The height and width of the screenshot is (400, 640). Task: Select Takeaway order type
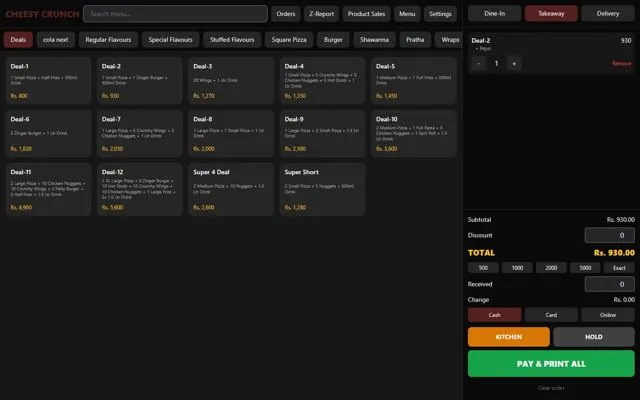click(551, 13)
